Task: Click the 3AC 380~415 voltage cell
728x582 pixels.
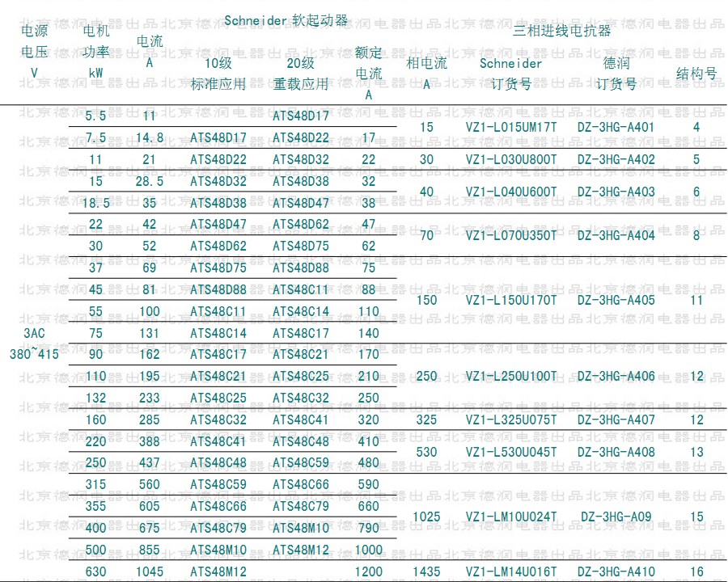Action: pyautogui.click(x=34, y=344)
